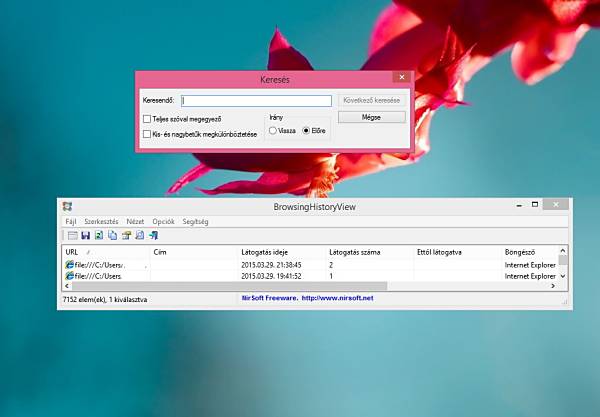Open the www.nirsoft.net link in the status bar
This screenshot has height=417, width=600.
[338, 298]
